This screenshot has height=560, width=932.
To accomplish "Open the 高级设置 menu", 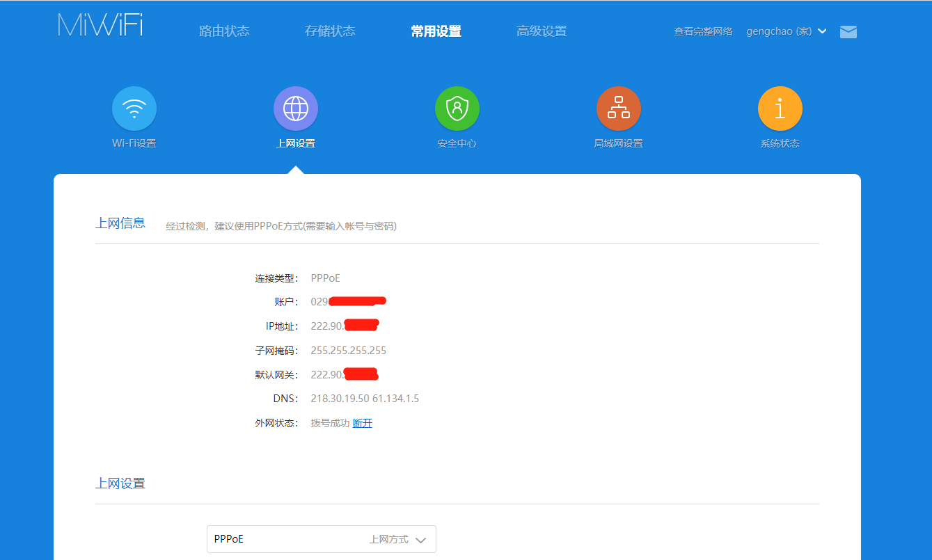I will pyautogui.click(x=542, y=31).
